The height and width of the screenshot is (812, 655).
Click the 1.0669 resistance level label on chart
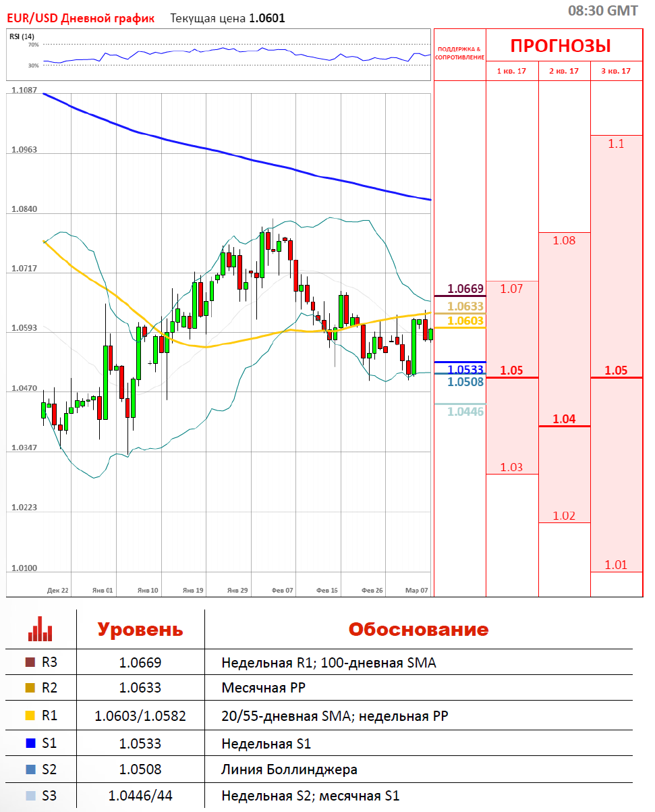point(466,289)
